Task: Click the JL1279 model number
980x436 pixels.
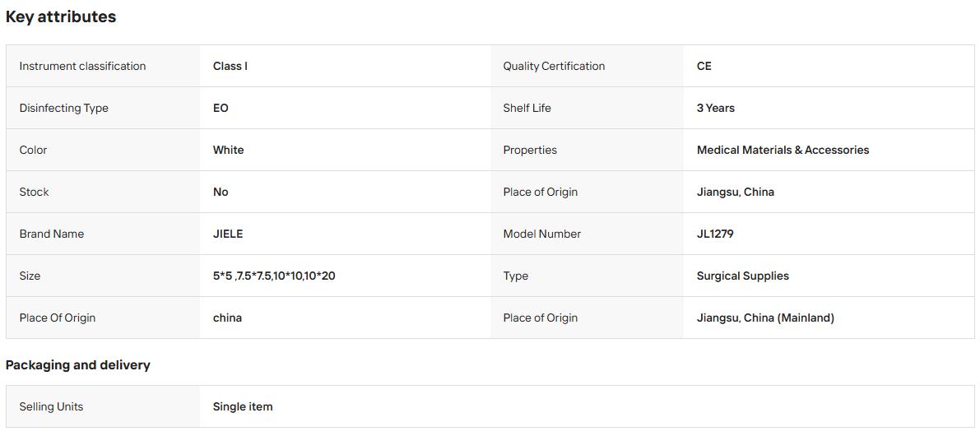Action: tap(715, 234)
